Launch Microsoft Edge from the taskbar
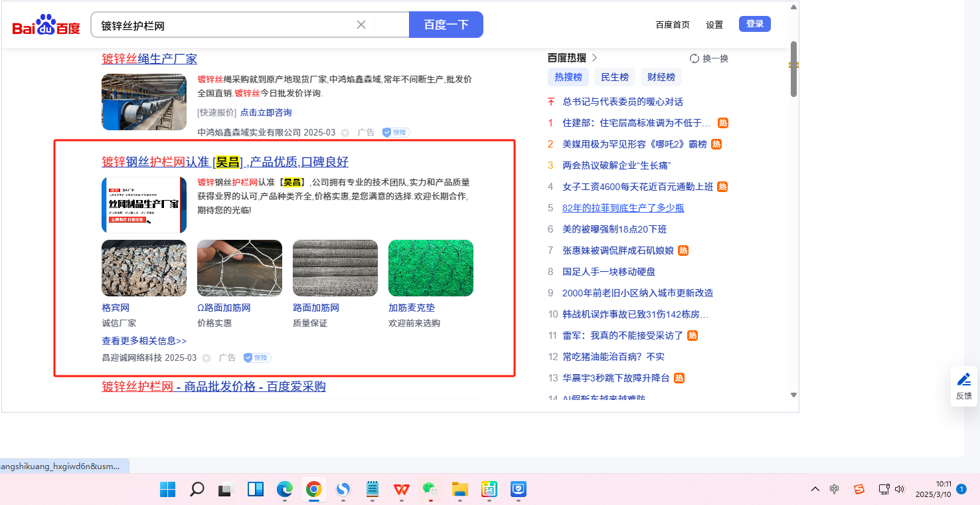This screenshot has height=505, width=980. 285,490
